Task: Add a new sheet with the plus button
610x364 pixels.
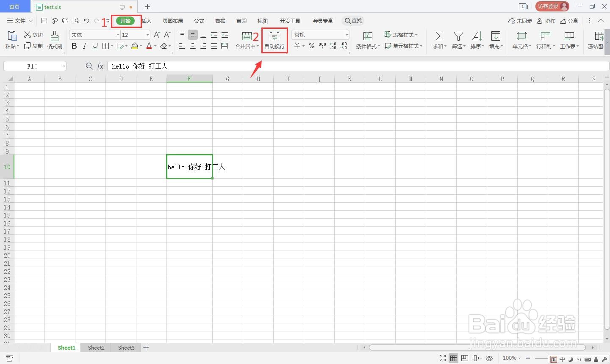Action: click(146, 347)
